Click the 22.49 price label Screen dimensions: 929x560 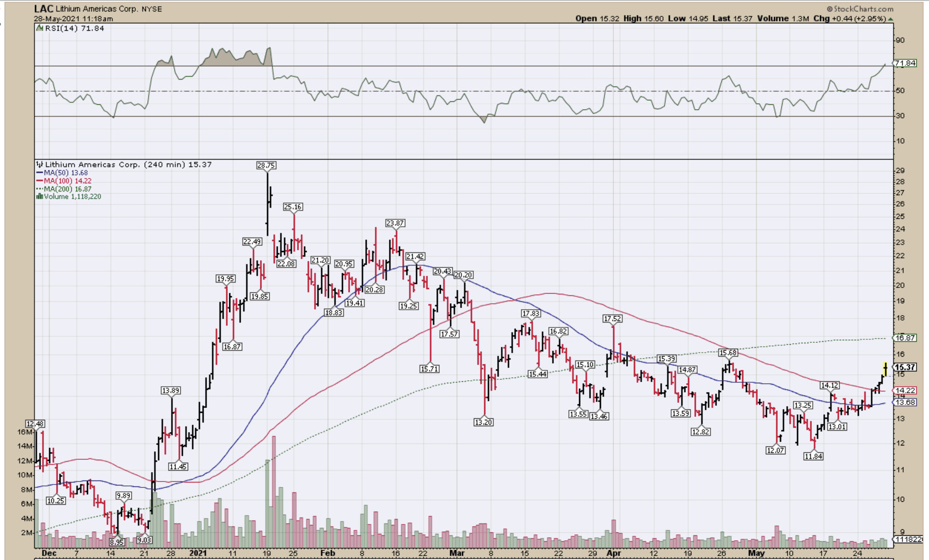pyautogui.click(x=252, y=241)
